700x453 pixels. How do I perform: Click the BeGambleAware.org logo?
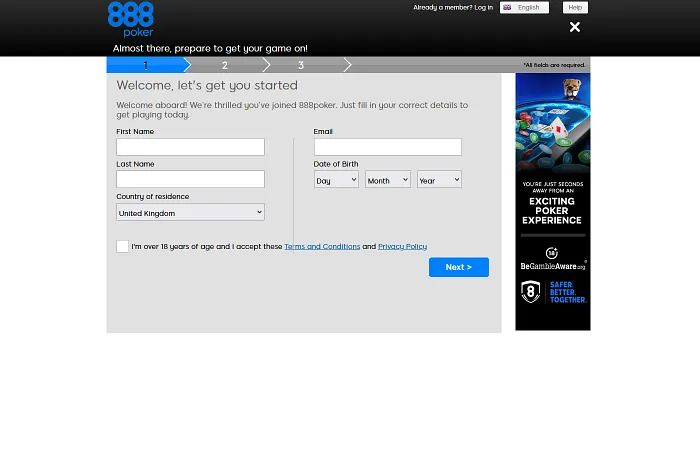point(553,266)
